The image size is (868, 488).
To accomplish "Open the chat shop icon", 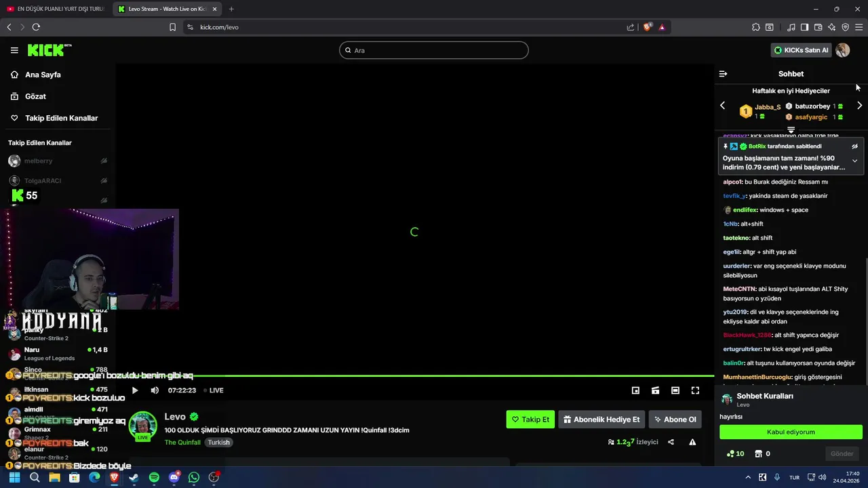I will click(x=758, y=453).
